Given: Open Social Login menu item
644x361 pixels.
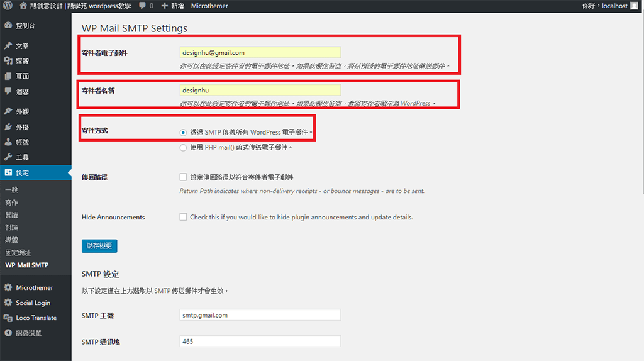Looking at the screenshot, I should click(36, 303).
